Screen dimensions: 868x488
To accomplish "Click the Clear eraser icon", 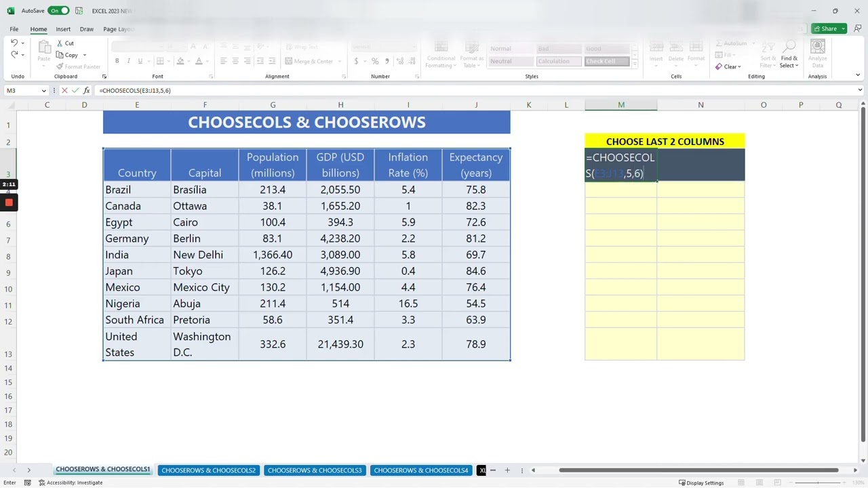I will [719, 66].
